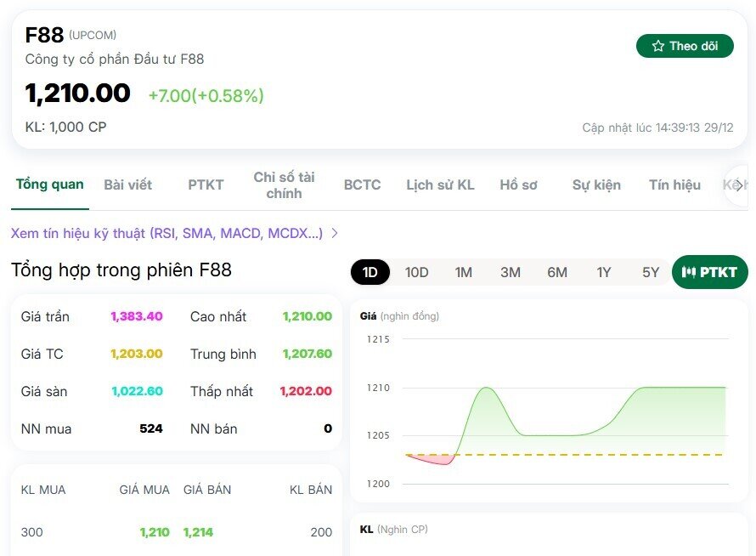Screen dimensions: 756x556
Task: Switch to the Bài viết tab
Action: click(x=127, y=184)
